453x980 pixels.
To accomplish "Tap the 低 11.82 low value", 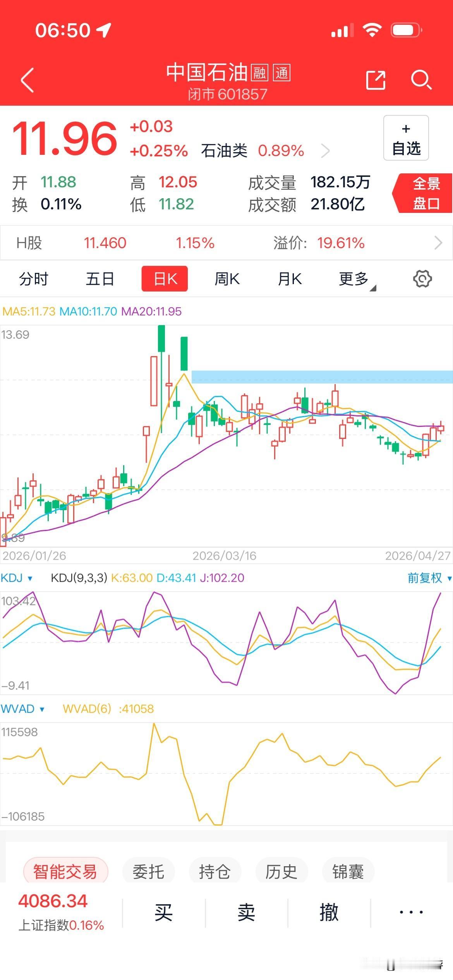I will [176, 204].
